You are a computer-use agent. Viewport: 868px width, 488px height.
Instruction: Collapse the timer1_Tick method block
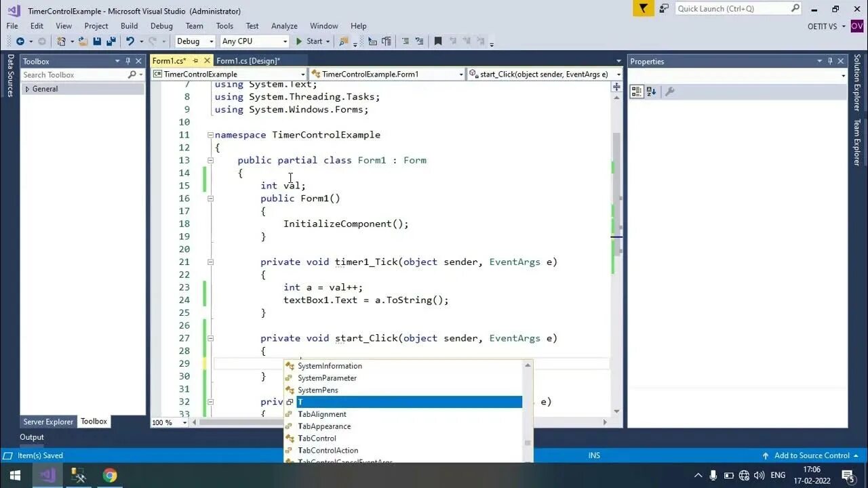[210, 262]
